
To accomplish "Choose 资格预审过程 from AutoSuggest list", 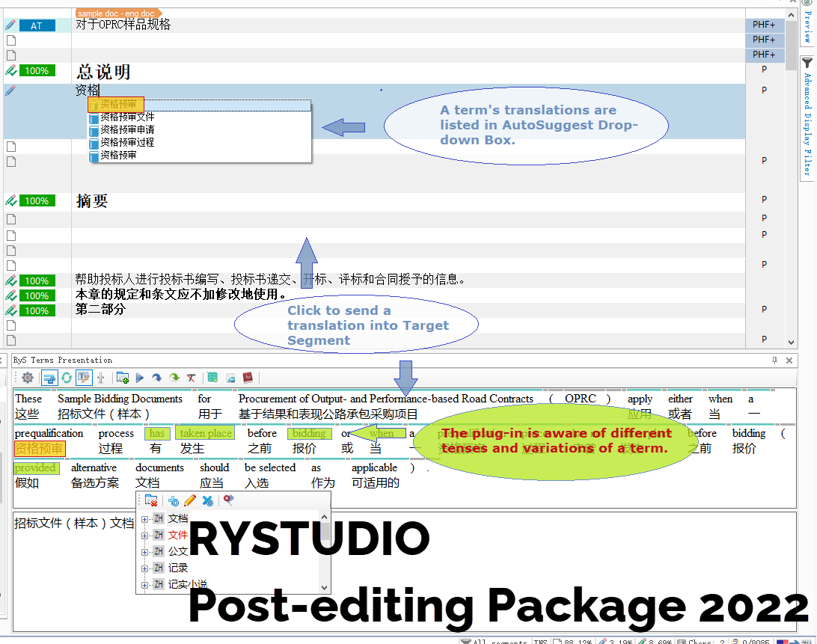I will tap(127, 142).
